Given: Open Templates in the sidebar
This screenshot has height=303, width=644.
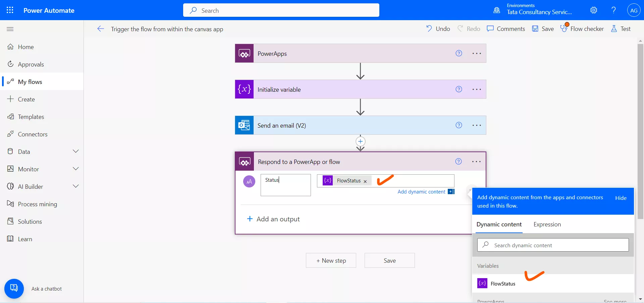Looking at the screenshot, I should coord(42,117).
